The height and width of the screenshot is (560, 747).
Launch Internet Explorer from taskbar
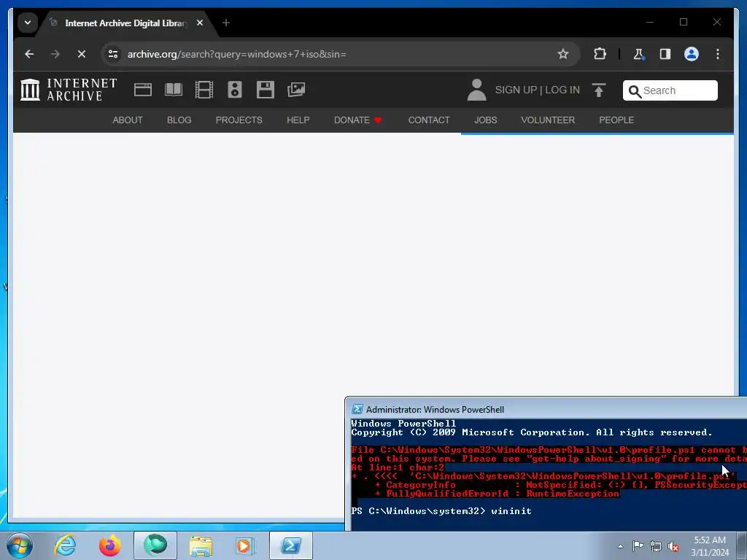tap(65, 545)
